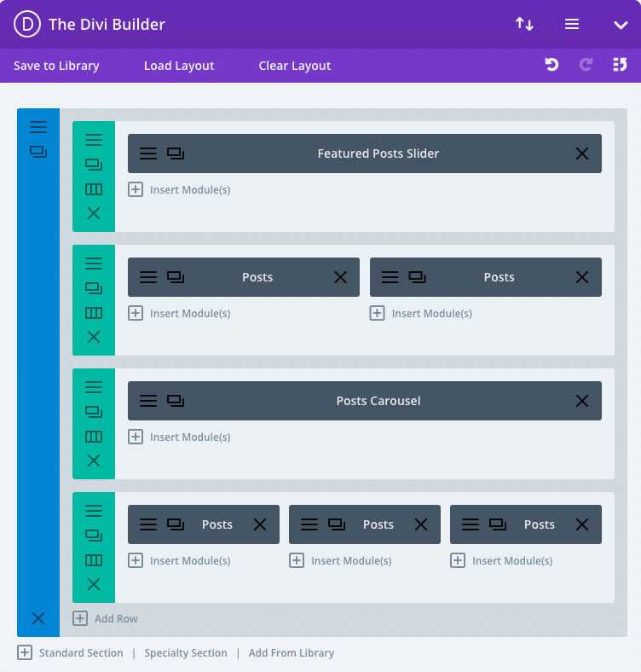Open settings of Featured Posts Slider row
This screenshot has width=641, height=672.
click(x=94, y=140)
